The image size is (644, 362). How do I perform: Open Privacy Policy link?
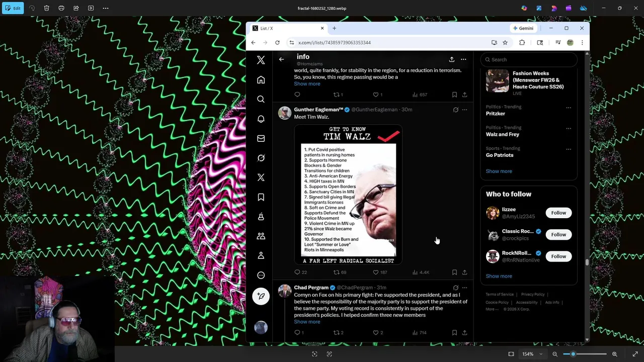tap(533, 295)
